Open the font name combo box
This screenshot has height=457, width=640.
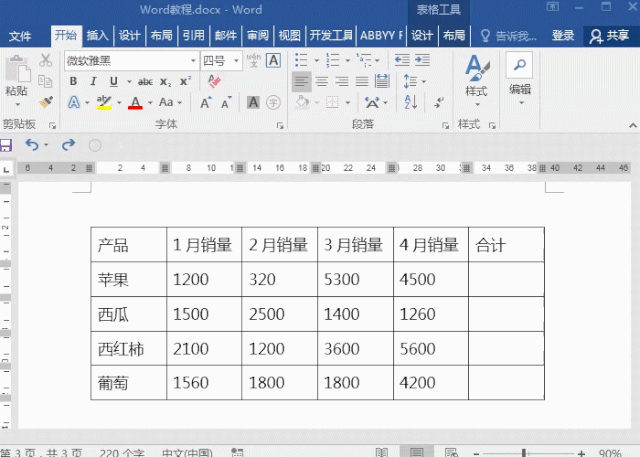[131, 61]
